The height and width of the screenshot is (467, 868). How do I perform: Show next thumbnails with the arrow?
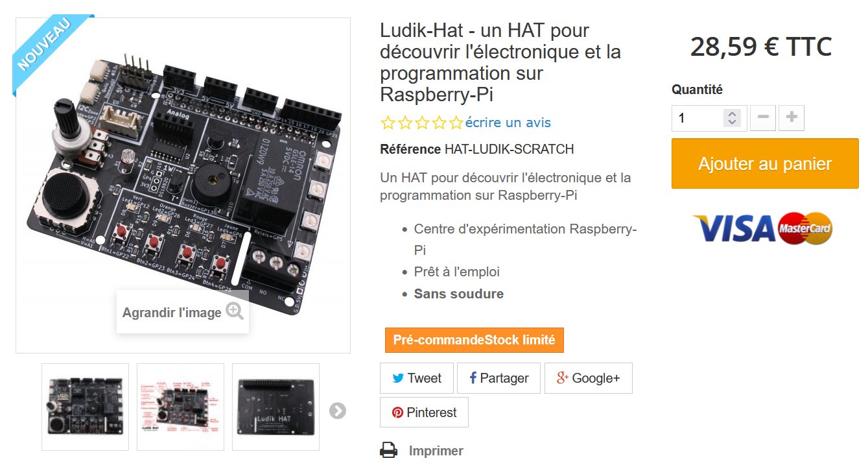tap(337, 411)
